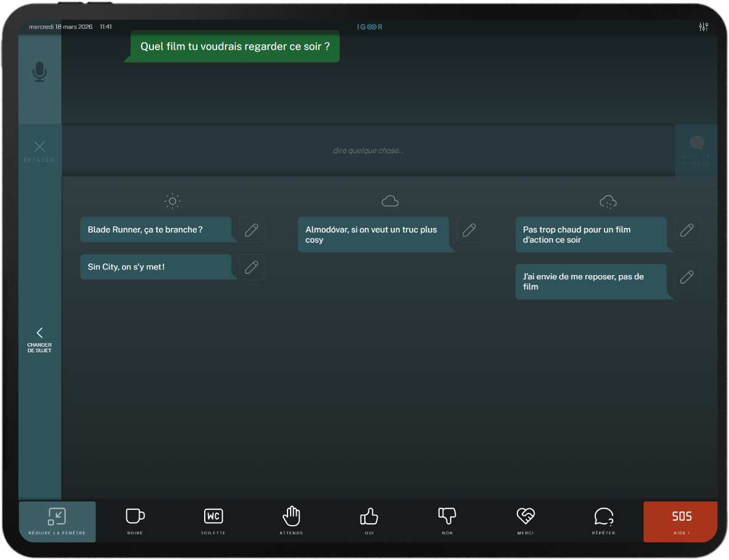Activate the microphone listening icon
This screenshot has height=560, width=729.
39,72
